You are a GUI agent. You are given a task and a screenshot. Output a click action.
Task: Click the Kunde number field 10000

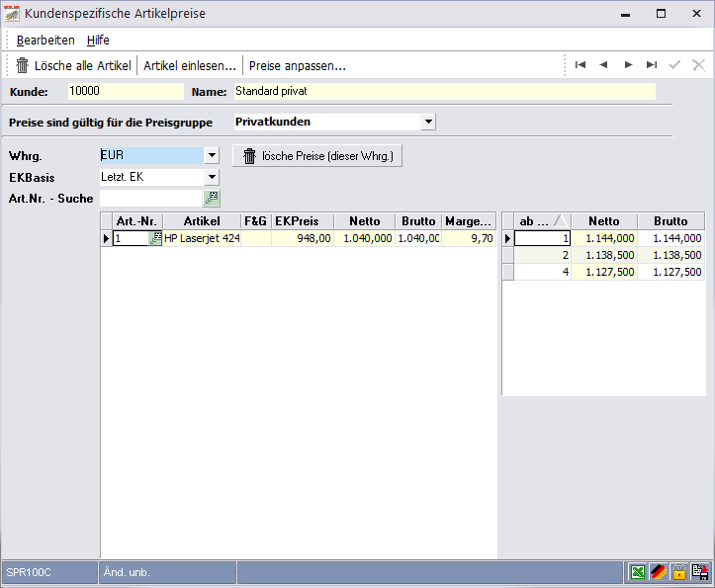[x=126, y=91]
